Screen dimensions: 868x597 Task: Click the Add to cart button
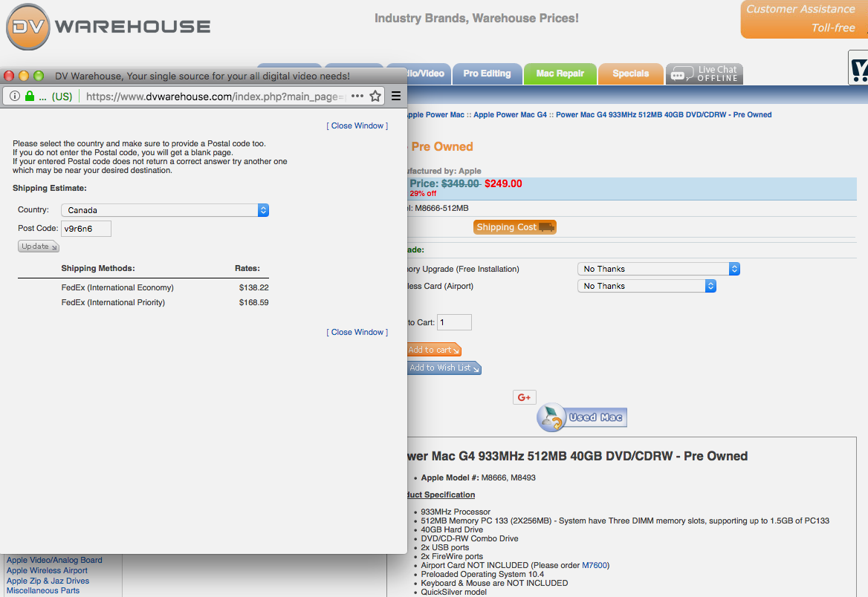point(434,350)
